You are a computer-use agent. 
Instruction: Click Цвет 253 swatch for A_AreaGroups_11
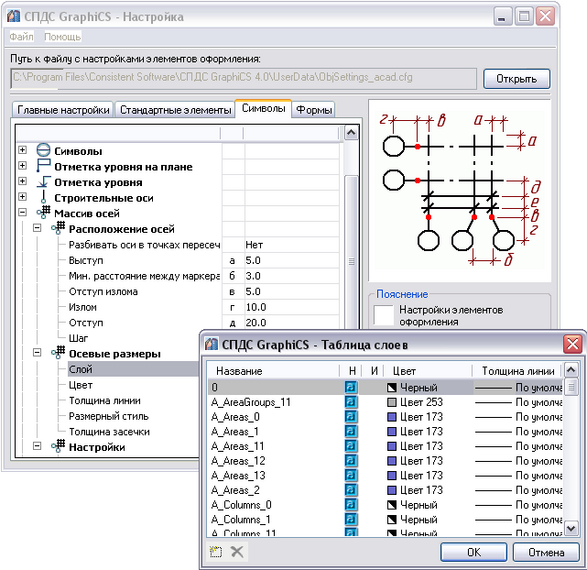391,402
